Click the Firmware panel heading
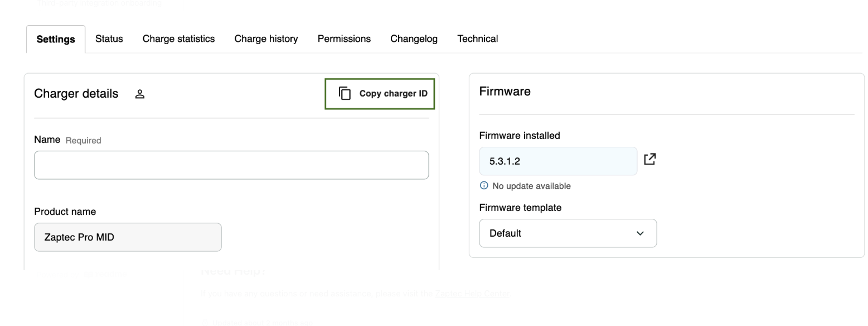The image size is (868, 326). [505, 92]
